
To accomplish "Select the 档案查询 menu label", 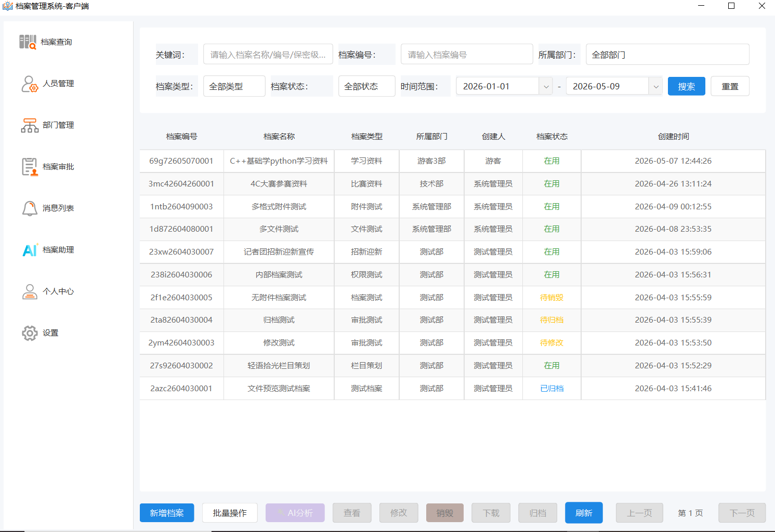I will 57,42.
